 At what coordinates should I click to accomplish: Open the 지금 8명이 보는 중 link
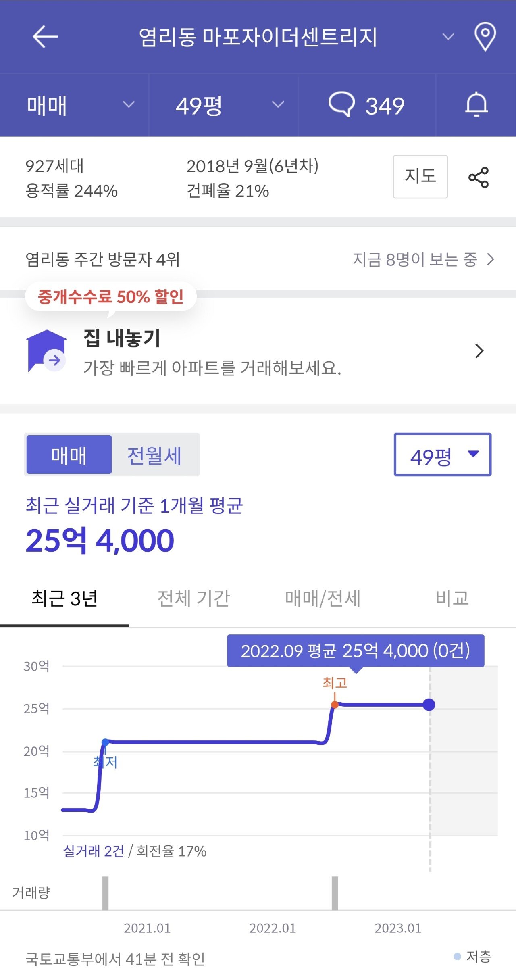pos(423,259)
